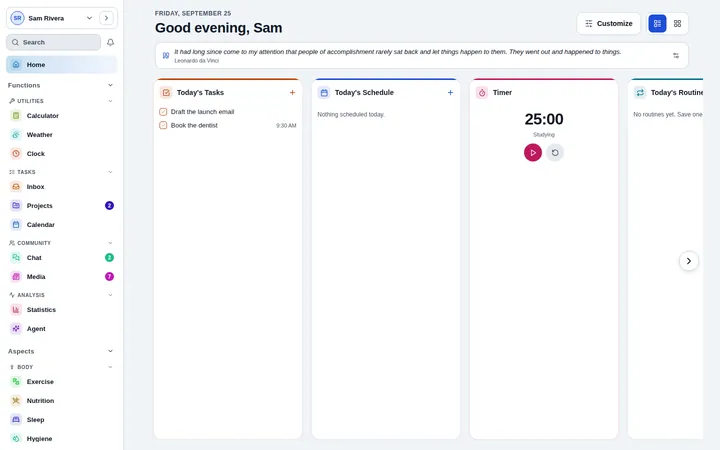
Task: Collapse sidebar with the arrow button
Action: click(x=107, y=18)
